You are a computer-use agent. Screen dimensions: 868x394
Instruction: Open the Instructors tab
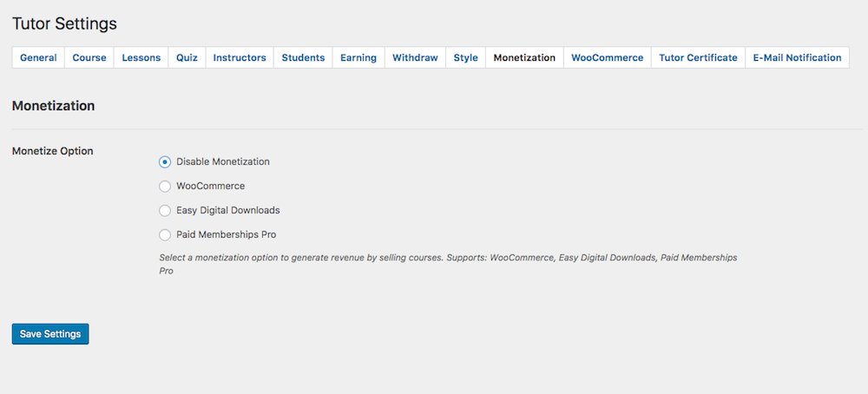pos(240,57)
